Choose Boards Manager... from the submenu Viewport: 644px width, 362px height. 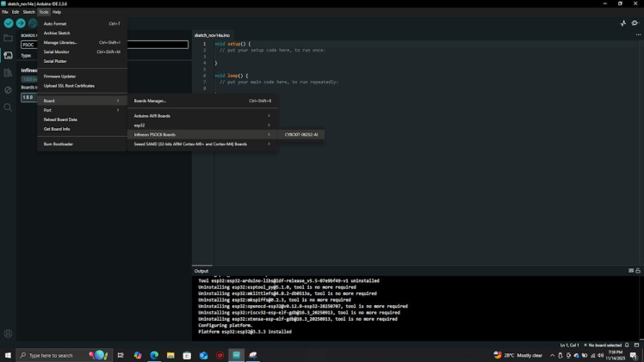pos(151,101)
